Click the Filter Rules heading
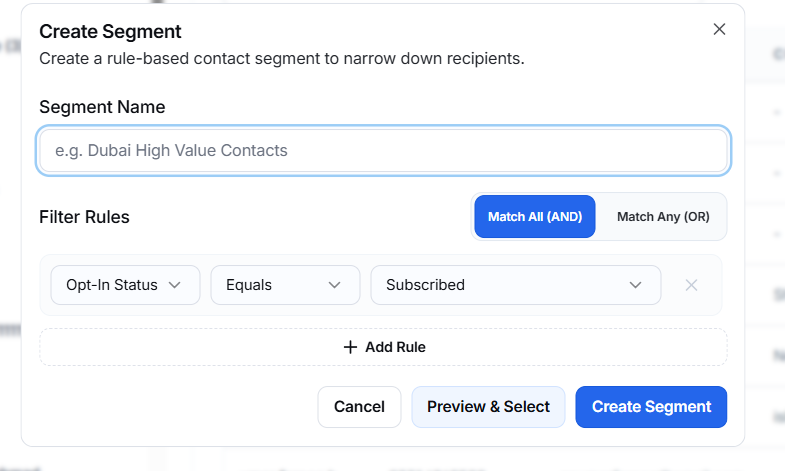Image resolution: width=785 pixels, height=471 pixels. click(84, 217)
